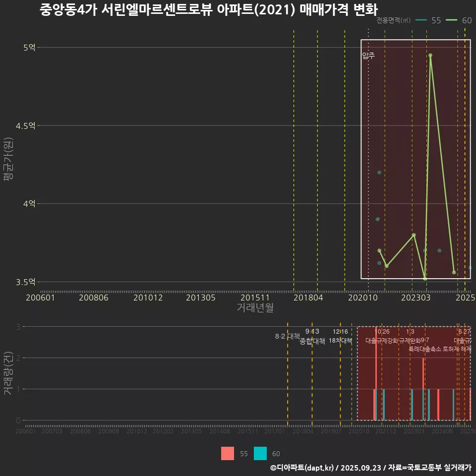Click the 입주 label in highlighted region

pyautogui.click(x=368, y=56)
